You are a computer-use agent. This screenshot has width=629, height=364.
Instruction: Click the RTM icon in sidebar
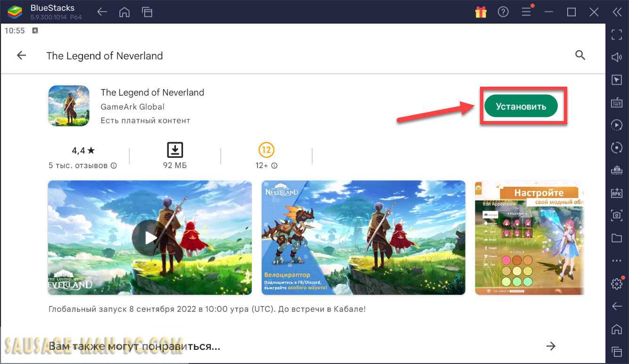coord(617,170)
